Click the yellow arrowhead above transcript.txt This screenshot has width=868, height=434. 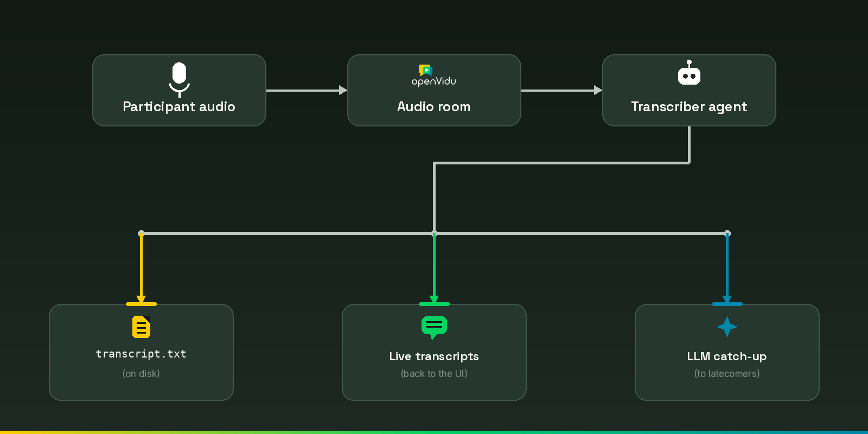coord(141,299)
